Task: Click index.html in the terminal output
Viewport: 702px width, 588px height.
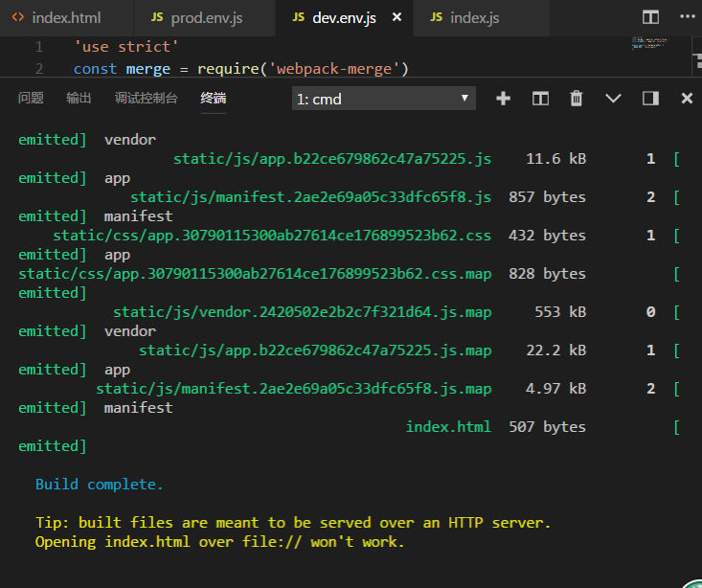Action: 448,427
